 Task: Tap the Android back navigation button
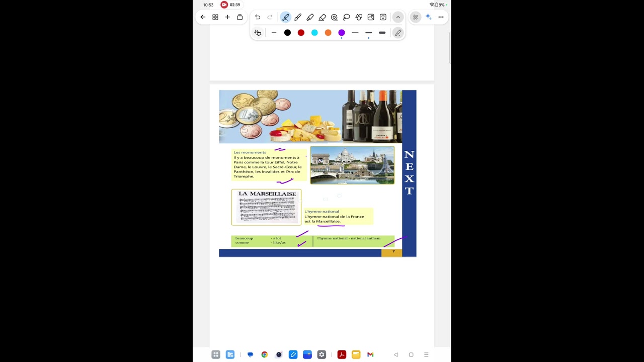click(396, 354)
